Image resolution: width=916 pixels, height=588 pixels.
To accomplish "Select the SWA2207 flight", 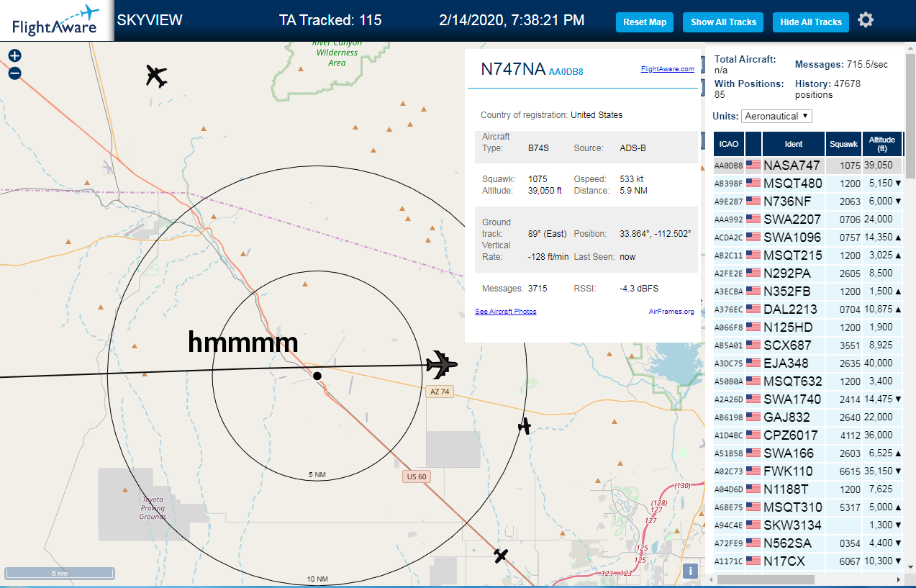I will (x=807, y=220).
